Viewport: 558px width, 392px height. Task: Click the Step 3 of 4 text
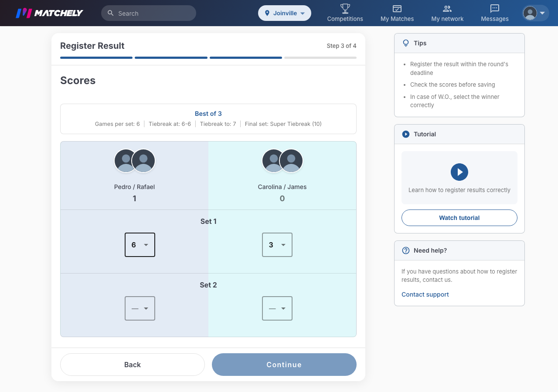click(341, 46)
